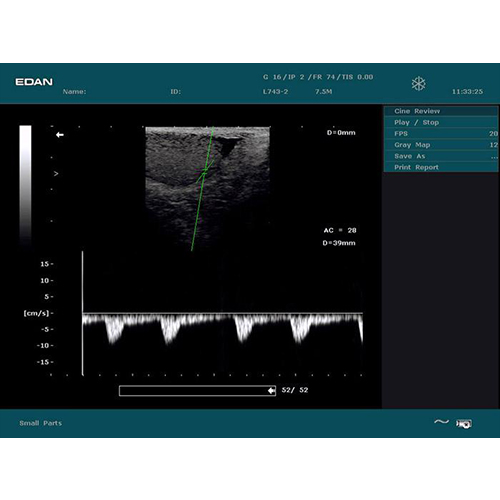Click the D=39mm depth label
Screen dimensions: 500x500
339,243
